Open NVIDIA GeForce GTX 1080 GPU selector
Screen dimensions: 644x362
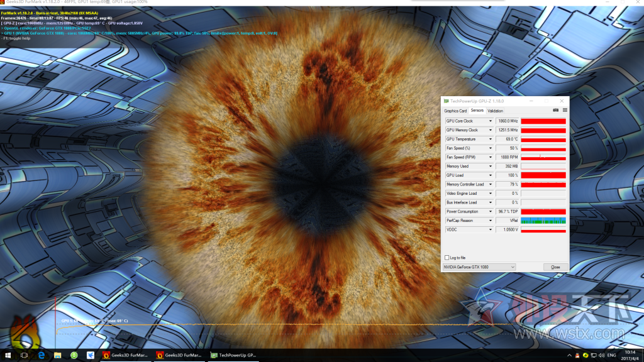(479, 267)
